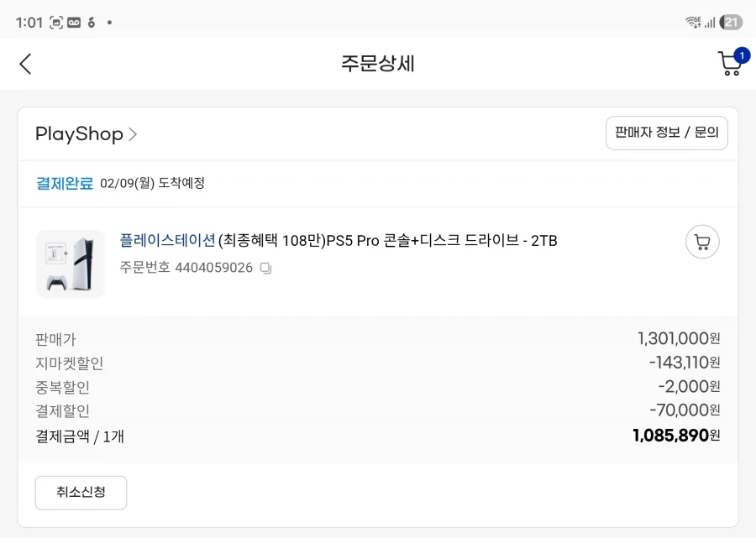Screen dimensions: 756x538
Task: Open the 주문상세 header title
Action: (378, 64)
